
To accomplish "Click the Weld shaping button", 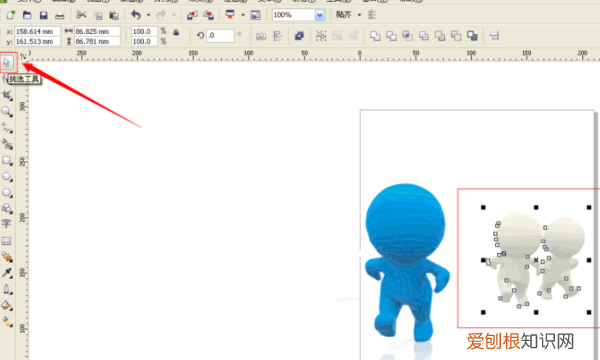I will click(x=375, y=36).
